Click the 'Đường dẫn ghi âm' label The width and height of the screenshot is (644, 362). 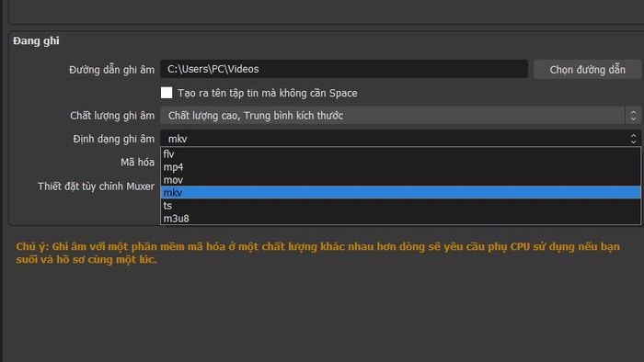pyautogui.click(x=111, y=70)
